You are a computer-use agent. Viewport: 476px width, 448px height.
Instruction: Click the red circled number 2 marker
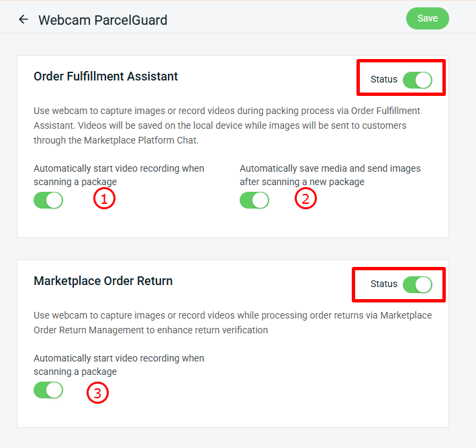coord(305,199)
